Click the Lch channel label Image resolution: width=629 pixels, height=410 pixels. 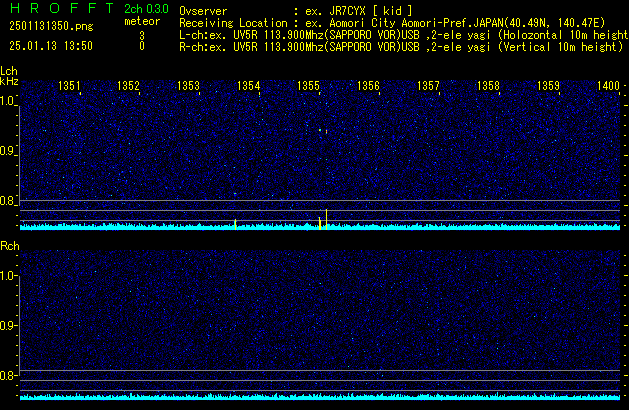click(x=9, y=71)
